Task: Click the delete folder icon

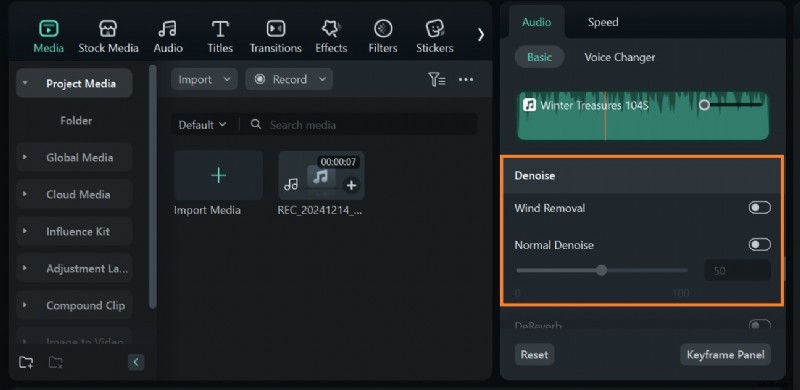Action: click(55, 362)
